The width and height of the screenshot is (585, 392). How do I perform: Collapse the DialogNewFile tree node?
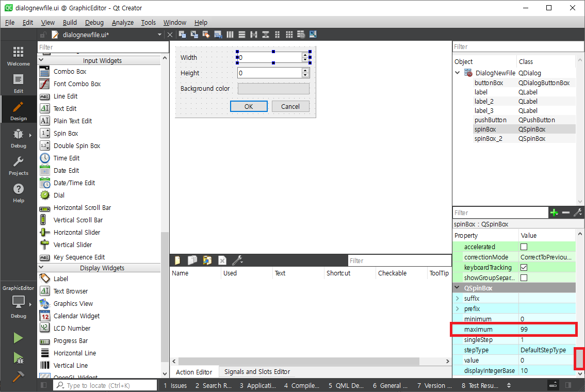tap(458, 73)
